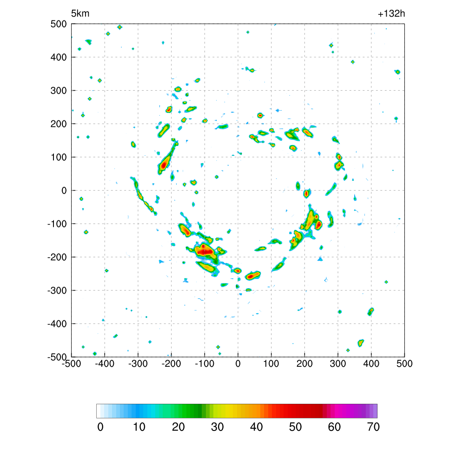Click the magenta colorbar segment above 60
Viewport: 476px width, 476px height.
click(337, 411)
